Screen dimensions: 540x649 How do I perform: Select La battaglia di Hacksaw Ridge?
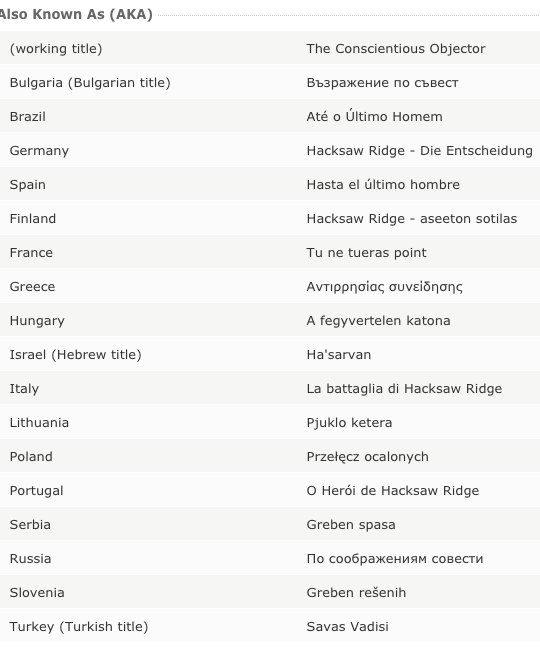click(x=404, y=388)
